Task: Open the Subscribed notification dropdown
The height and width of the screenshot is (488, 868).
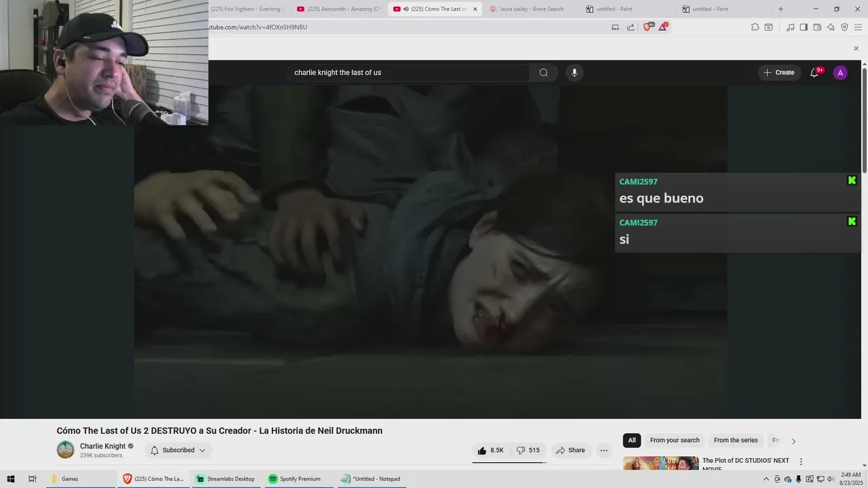Action: point(178,450)
